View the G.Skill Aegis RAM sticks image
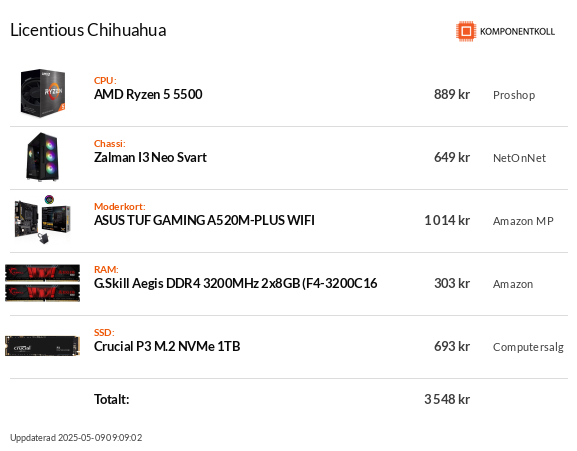Image resolution: width=577 pixels, height=451 pixels. [x=42, y=283]
